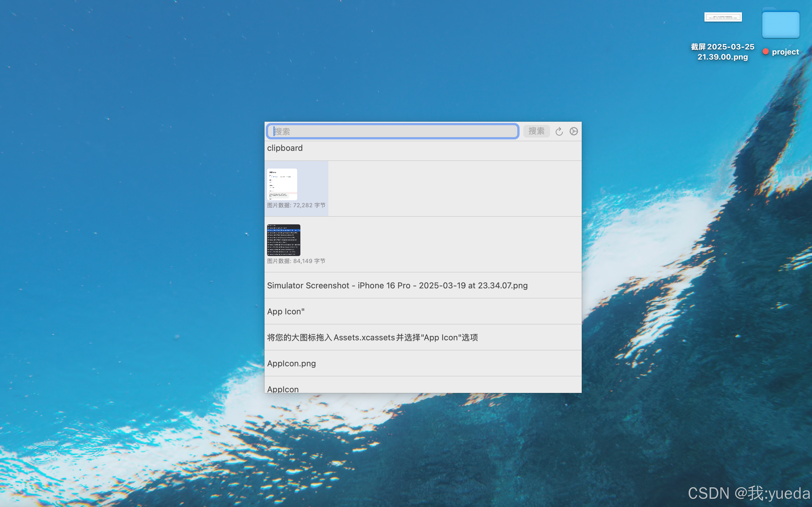Image resolution: width=812 pixels, height=507 pixels.
Task: Open the settings gear icon
Action: click(x=573, y=132)
